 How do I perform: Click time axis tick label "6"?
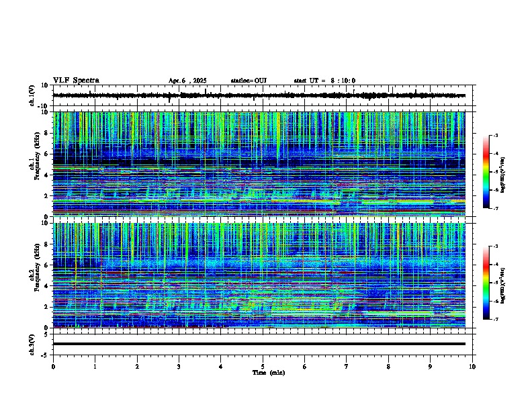click(x=305, y=367)
